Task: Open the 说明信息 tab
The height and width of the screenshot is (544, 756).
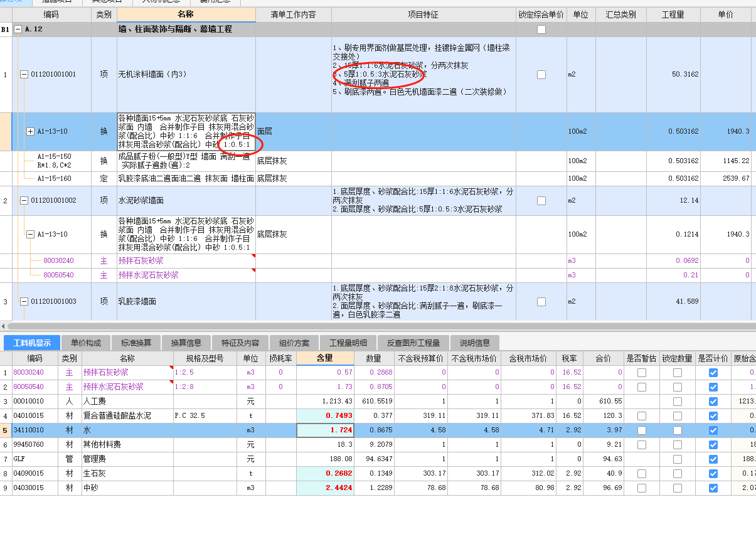Action: pos(475,343)
